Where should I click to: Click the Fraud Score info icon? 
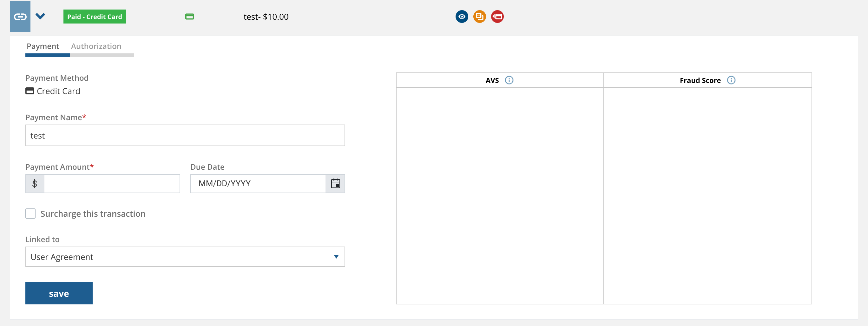[x=731, y=80]
